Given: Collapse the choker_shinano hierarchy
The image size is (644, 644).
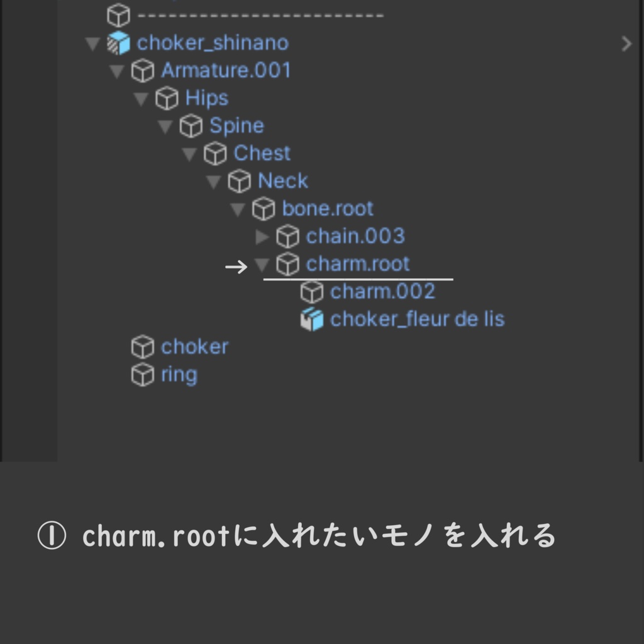Looking at the screenshot, I should pyautogui.click(x=92, y=43).
